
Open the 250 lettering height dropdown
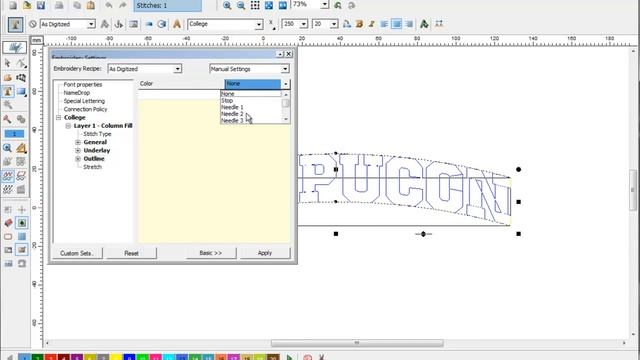coord(303,24)
